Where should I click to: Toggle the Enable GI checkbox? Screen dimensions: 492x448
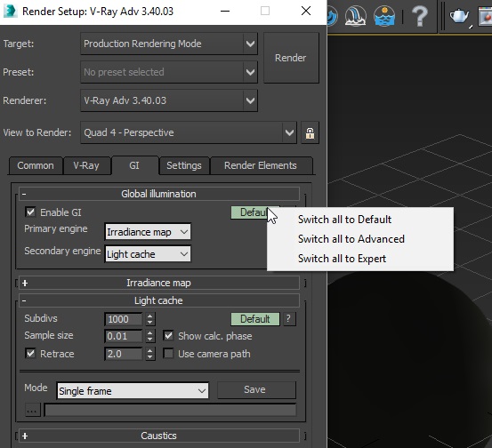(30, 212)
